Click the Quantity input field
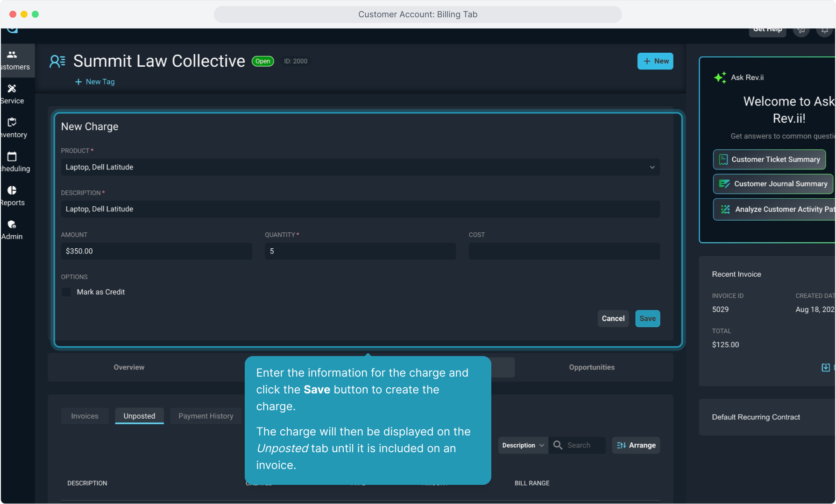 click(360, 251)
